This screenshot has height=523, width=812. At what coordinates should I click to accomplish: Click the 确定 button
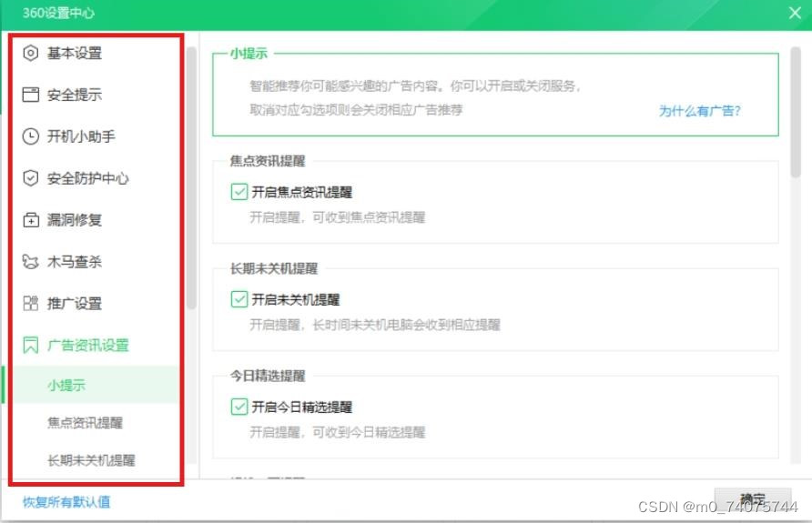click(x=753, y=499)
